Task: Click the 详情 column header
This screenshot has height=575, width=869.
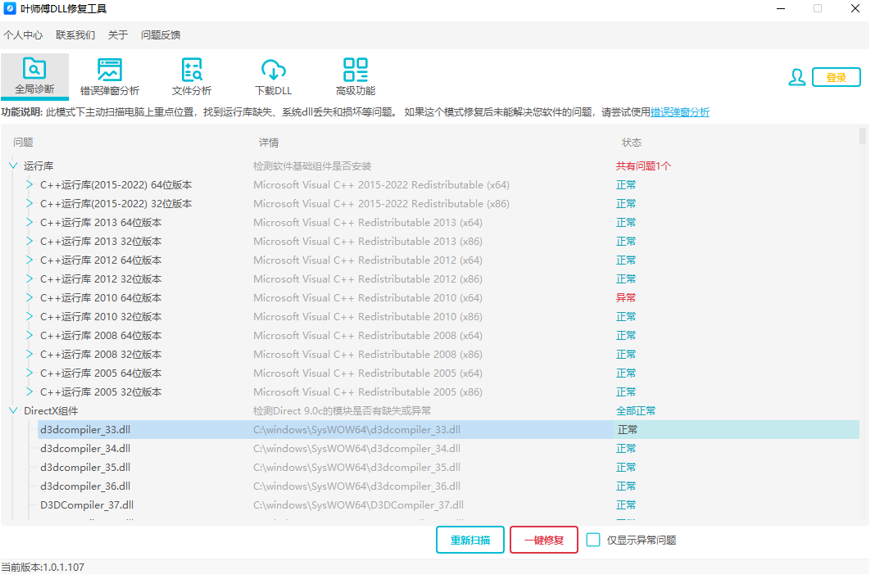Action: (x=269, y=142)
